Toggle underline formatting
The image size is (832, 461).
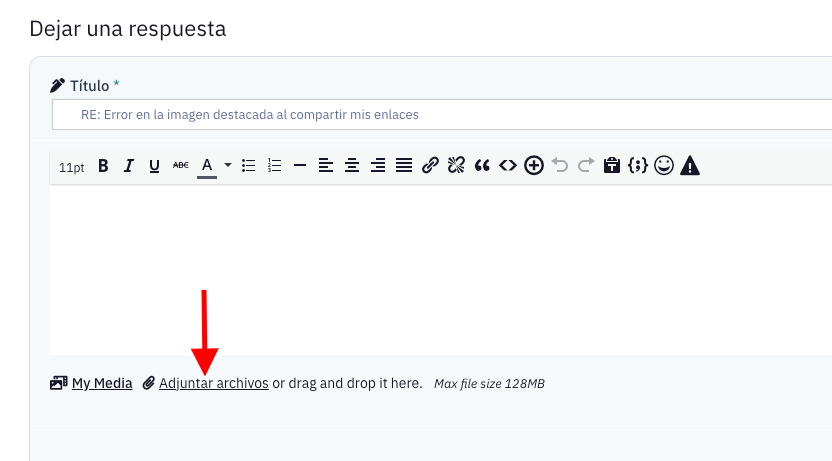click(154, 166)
